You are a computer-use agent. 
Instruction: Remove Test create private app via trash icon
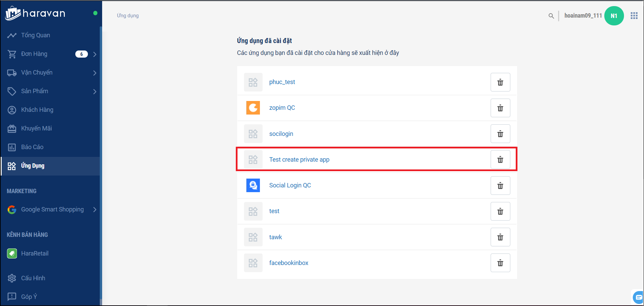click(500, 160)
